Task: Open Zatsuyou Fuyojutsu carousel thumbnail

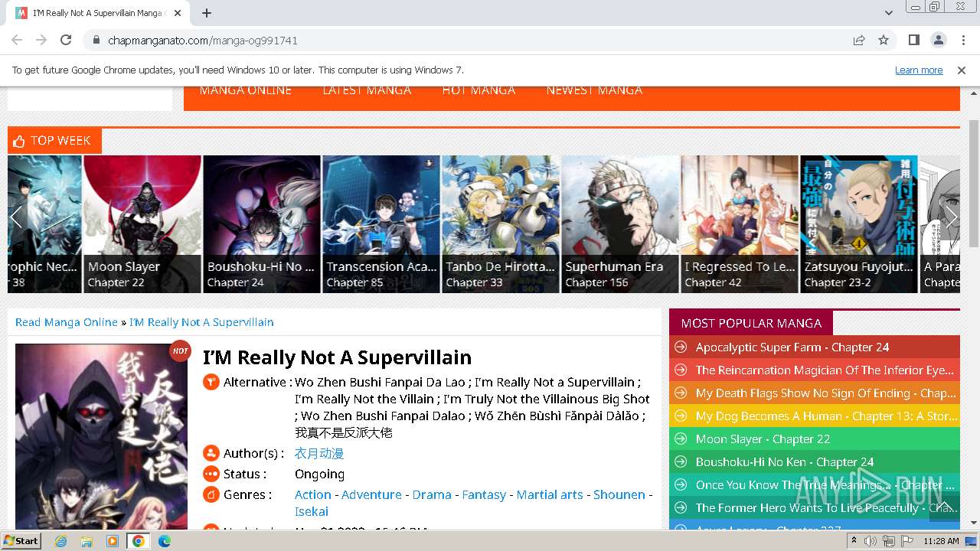Action: click(x=859, y=224)
